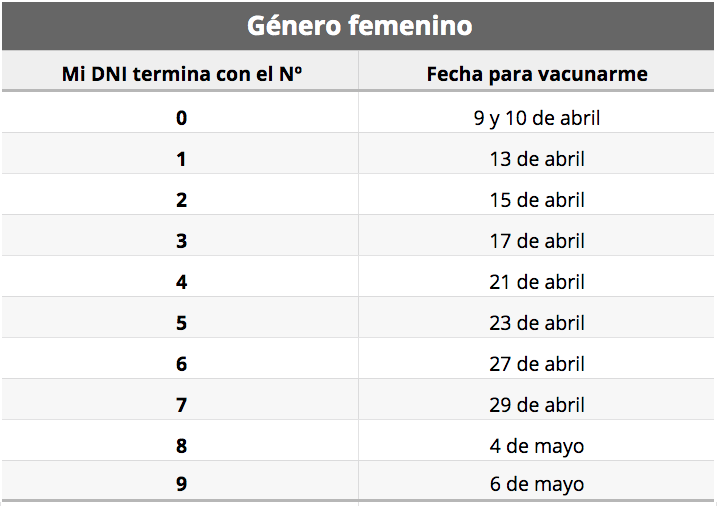Click the 'Género femenino' table title
The image size is (717, 506).
[359, 26]
